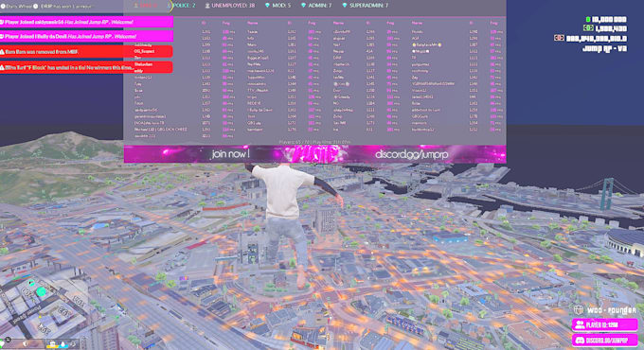Click the hunger food status icon
The width and height of the screenshot is (644, 350).
pos(53,344)
